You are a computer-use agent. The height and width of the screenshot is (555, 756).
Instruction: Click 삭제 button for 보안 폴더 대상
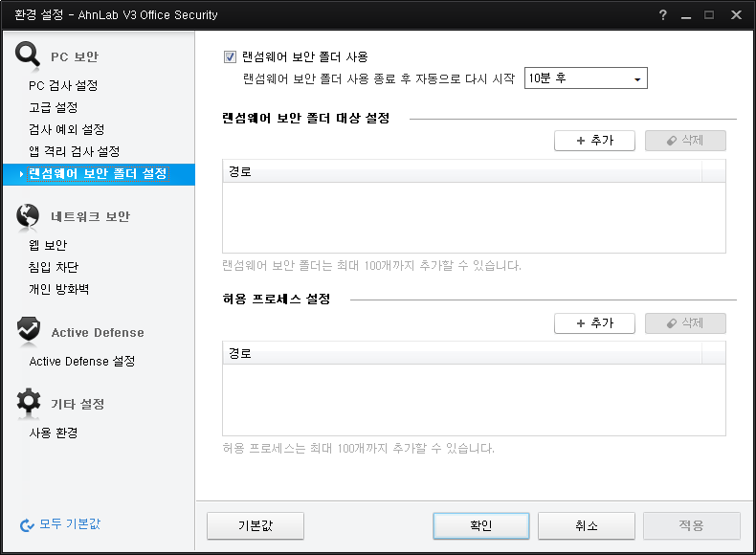tap(685, 141)
